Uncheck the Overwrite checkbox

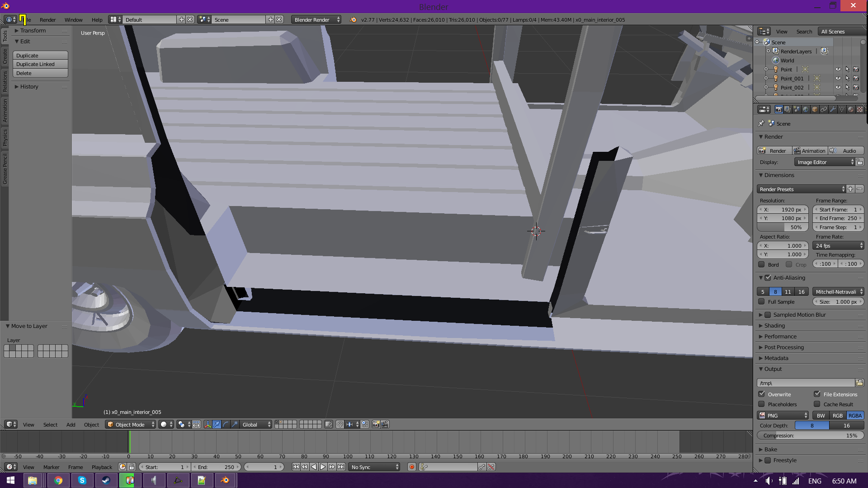[762, 394]
